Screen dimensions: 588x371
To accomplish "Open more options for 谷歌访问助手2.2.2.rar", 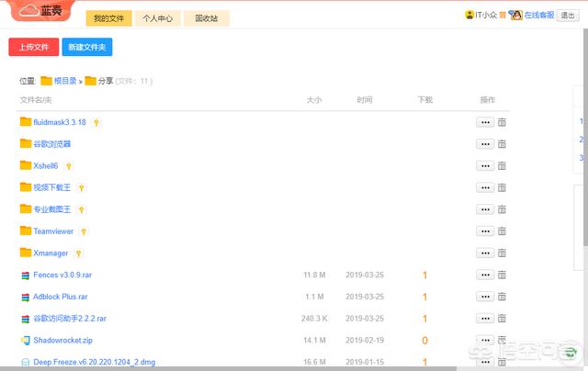I will tap(485, 318).
